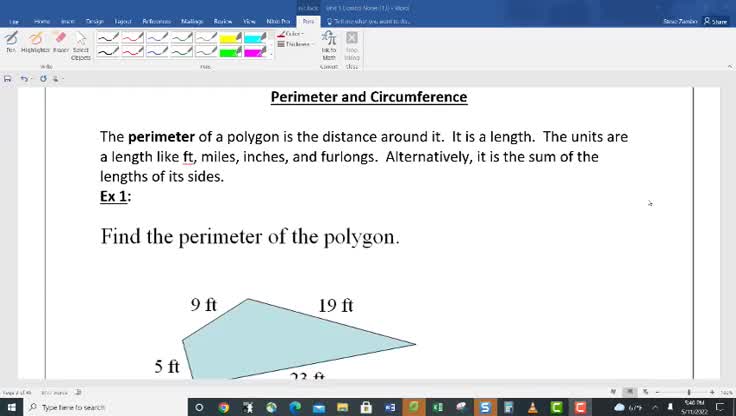The width and height of the screenshot is (736, 416).
Task: Activate the Eraser tool
Action: [x=59, y=40]
